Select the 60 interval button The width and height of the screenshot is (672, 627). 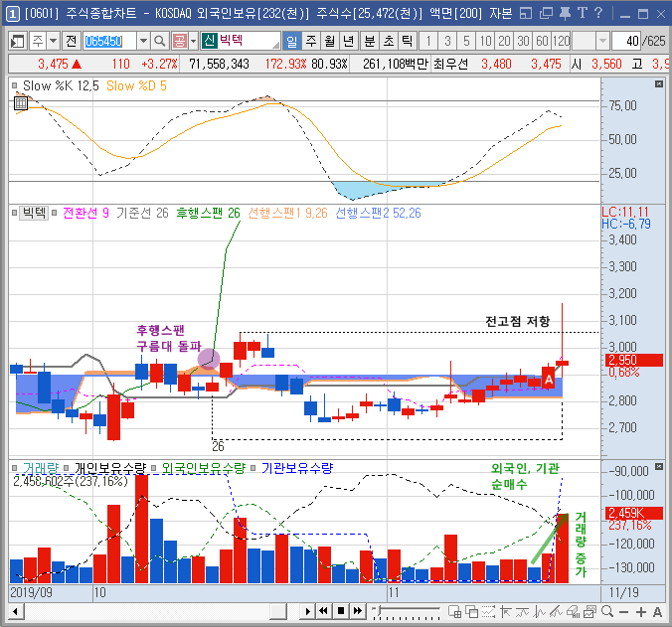542,42
